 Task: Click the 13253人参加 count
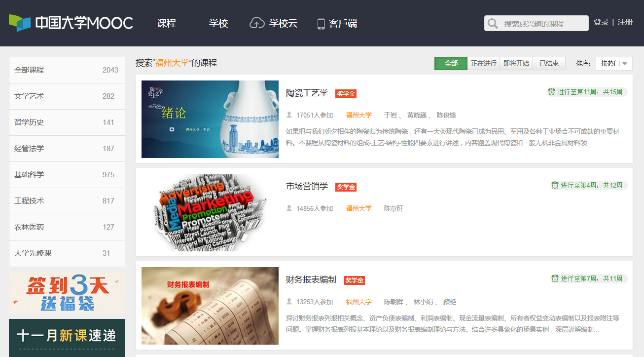[x=315, y=302]
